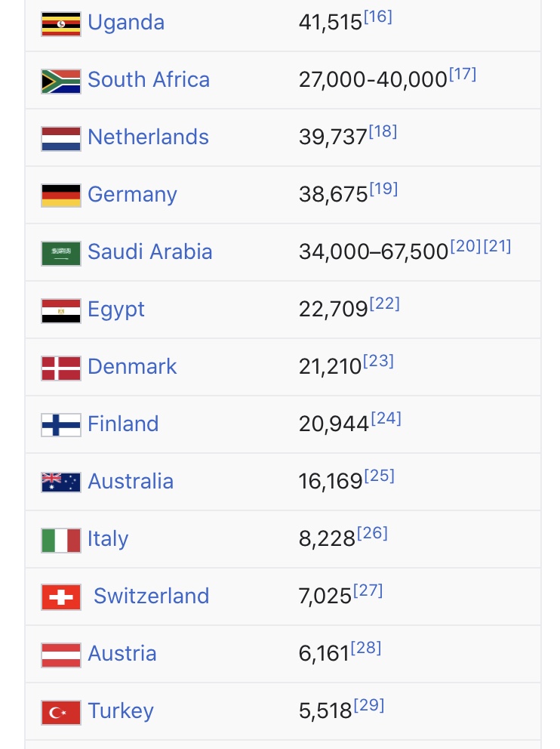The height and width of the screenshot is (749, 560).
Task: Open reference 25 for Australia
Action: tap(380, 476)
